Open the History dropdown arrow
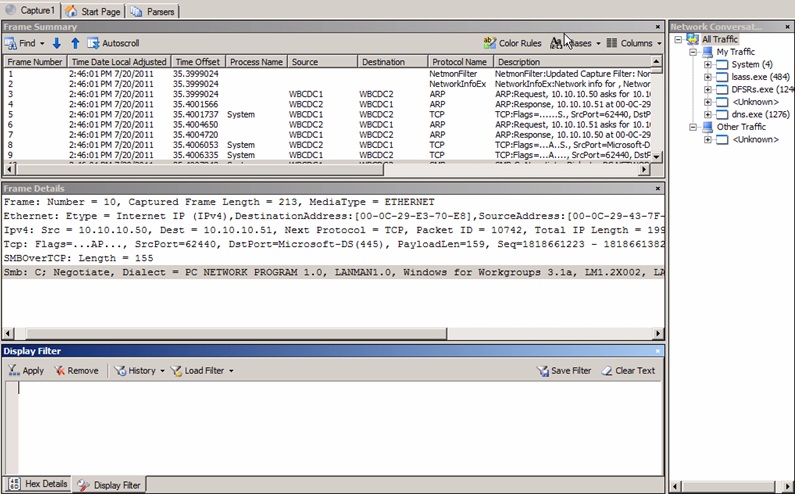 click(162, 371)
